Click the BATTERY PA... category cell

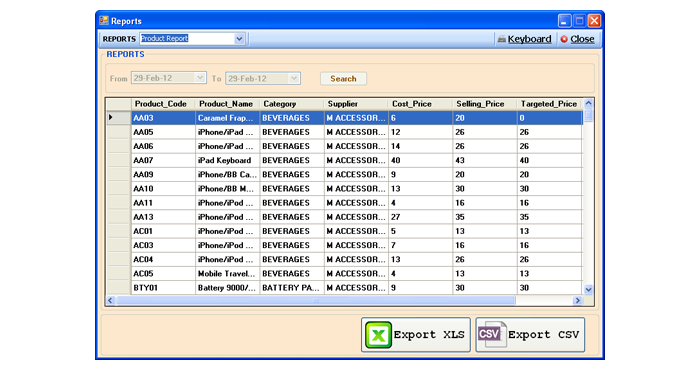[292, 288]
